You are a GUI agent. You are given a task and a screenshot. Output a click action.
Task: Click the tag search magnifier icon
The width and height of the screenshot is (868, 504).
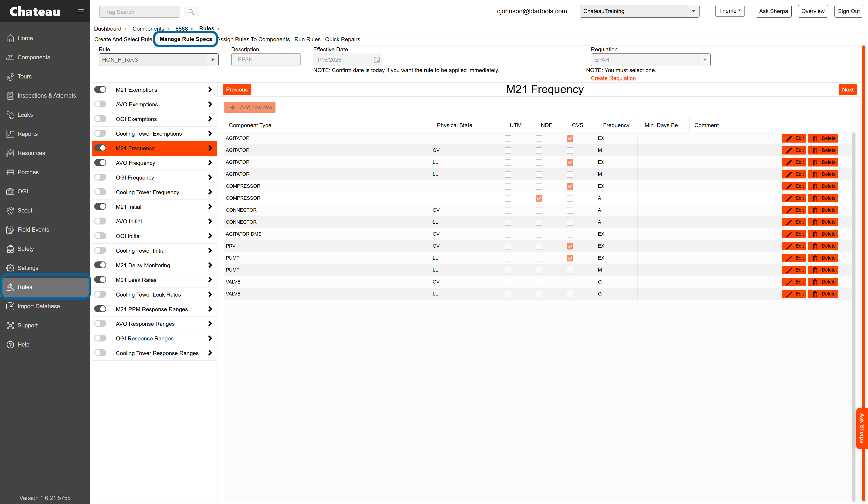191,12
